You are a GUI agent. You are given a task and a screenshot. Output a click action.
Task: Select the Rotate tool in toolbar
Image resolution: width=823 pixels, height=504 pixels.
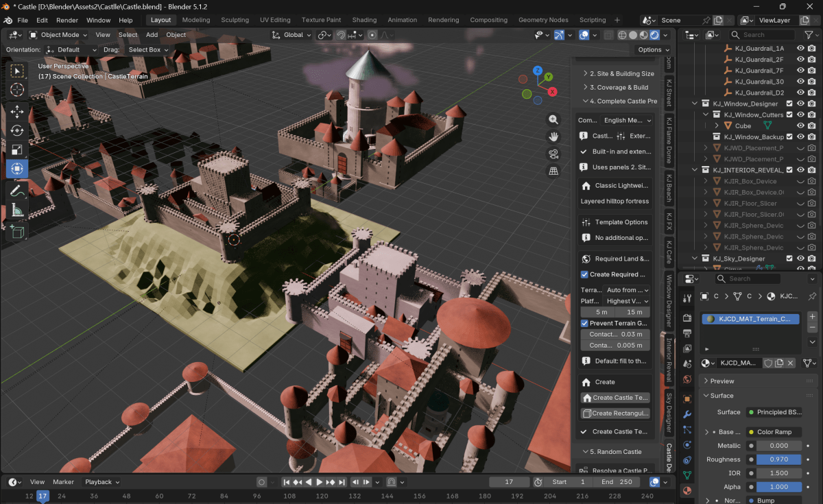point(17,130)
